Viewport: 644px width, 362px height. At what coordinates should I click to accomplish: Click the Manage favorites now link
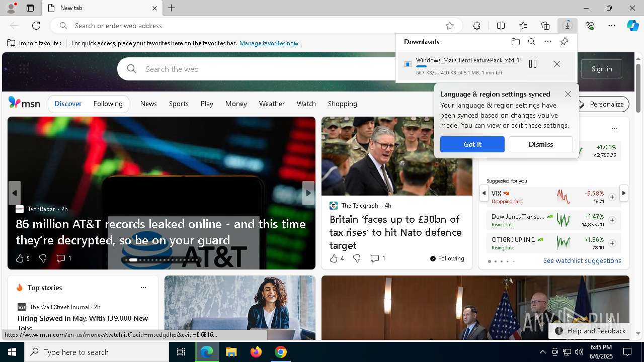[x=269, y=43]
